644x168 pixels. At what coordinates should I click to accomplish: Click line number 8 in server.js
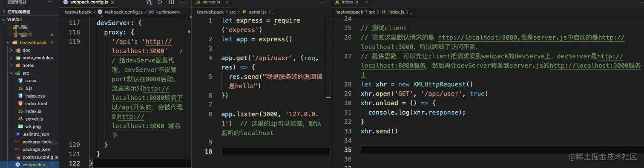[x=210, y=114]
